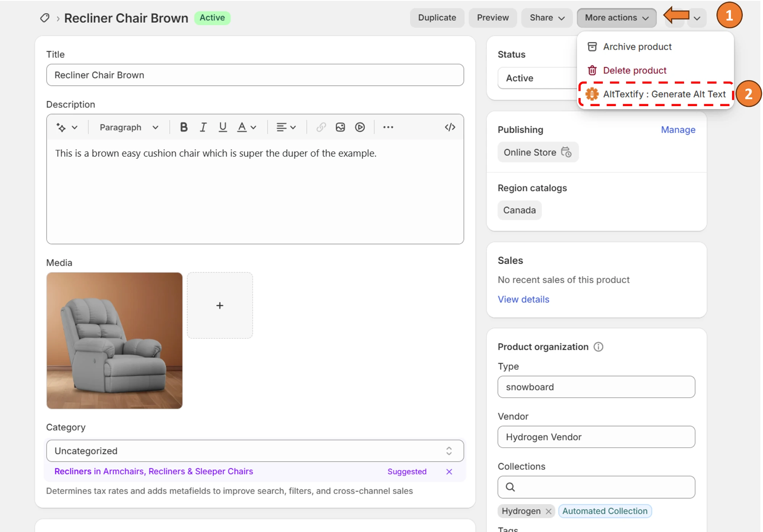This screenshot has height=532, width=763.
Task: Open the More actions dropdown
Action: 616,18
